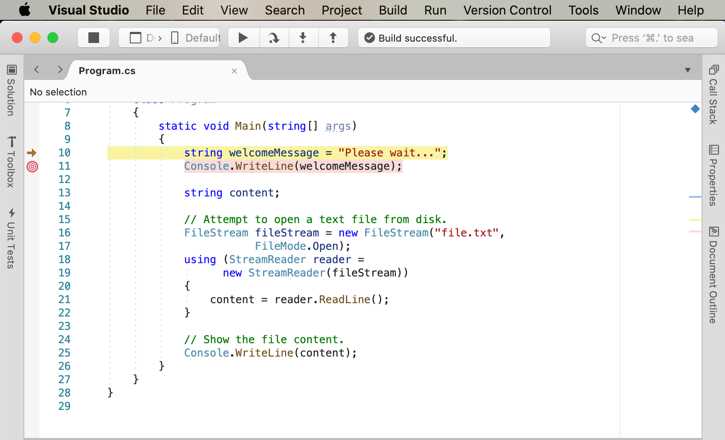
Task: Step out of the current method
Action: tap(333, 37)
